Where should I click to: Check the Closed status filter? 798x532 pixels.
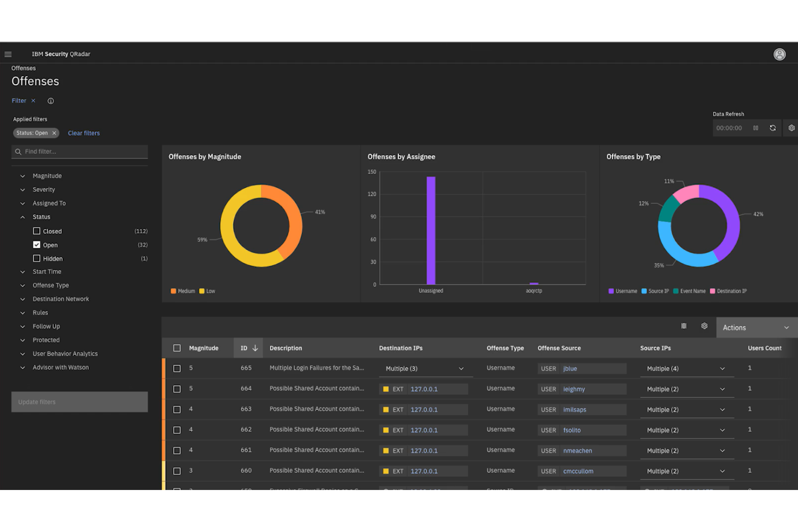click(36, 231)
